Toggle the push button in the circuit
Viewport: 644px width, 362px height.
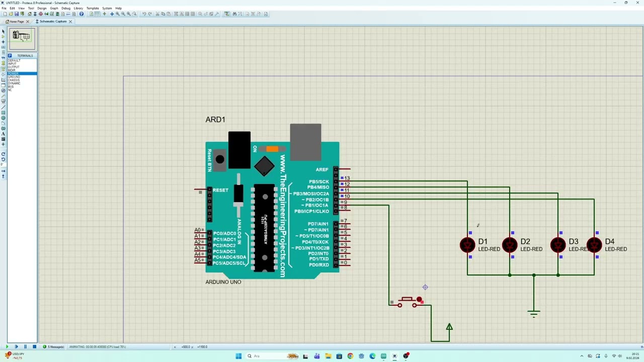click(407, 302)
